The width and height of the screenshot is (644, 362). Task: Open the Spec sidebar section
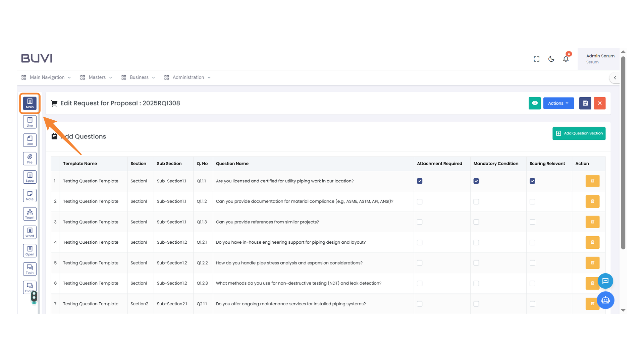[x=30, y=177]
